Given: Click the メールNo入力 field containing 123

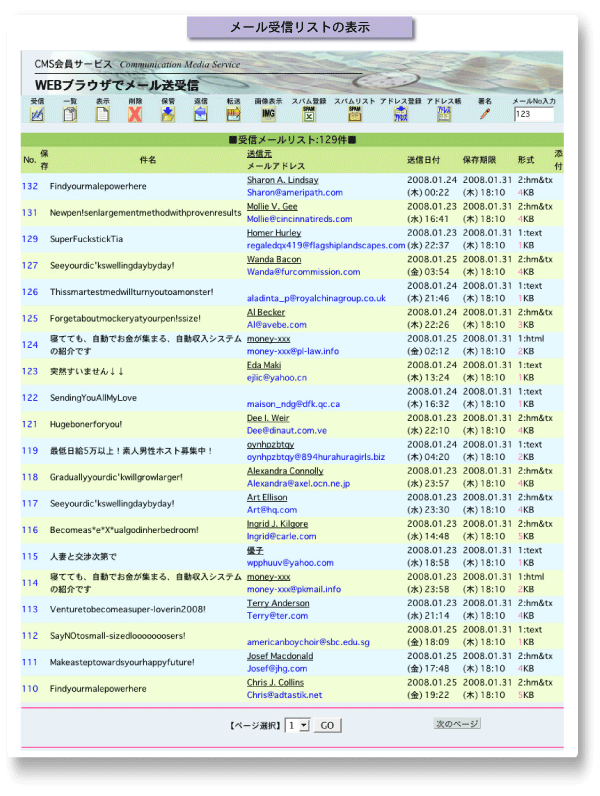Looking at the screenshot, I should coord(534,114).
